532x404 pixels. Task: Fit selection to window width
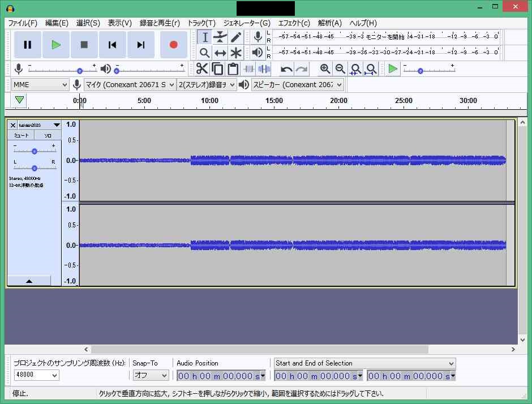click(x=356, y=69)
